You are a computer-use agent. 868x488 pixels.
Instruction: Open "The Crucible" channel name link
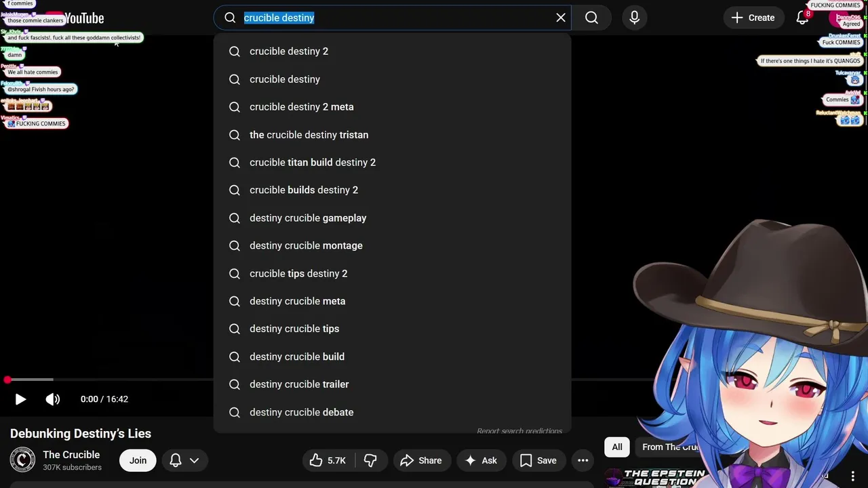[71, 455]
